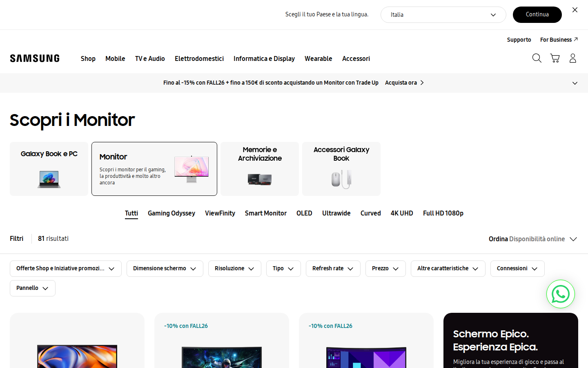
Task: Expand the Refresh rate filter
Action: point(333,269)
